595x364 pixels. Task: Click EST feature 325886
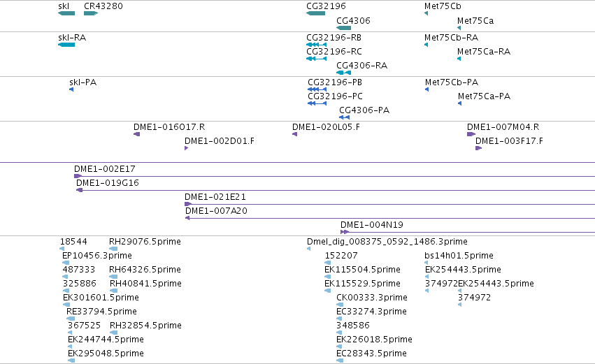(66, 291)
